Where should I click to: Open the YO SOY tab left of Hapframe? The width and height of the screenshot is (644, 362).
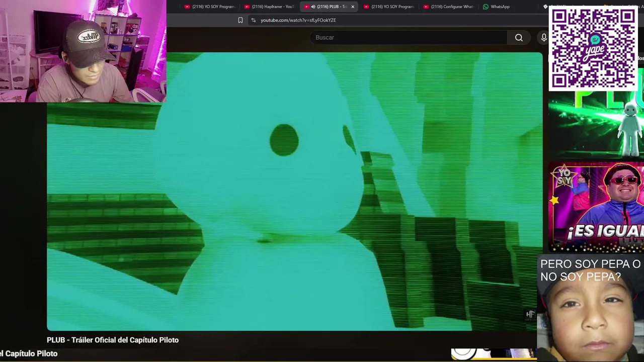click(x=209, y=7)
